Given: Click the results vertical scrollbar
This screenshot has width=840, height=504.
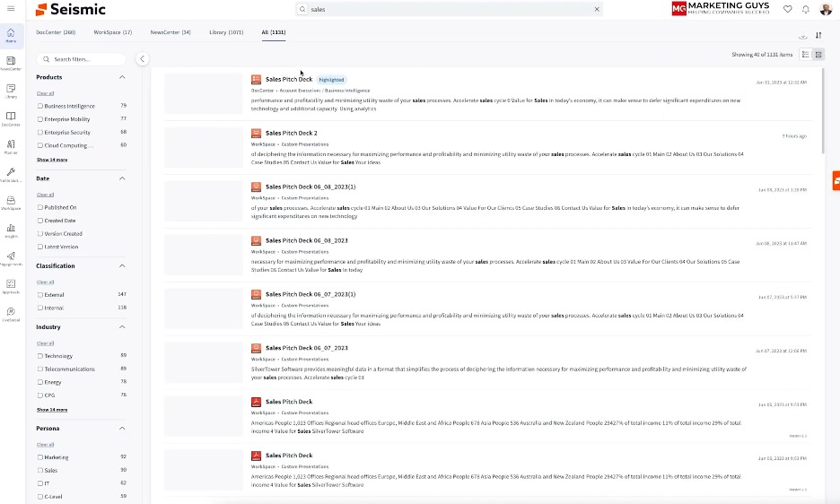Looking at the screenshot, I should pyautogui.click(x=823, y=111).
